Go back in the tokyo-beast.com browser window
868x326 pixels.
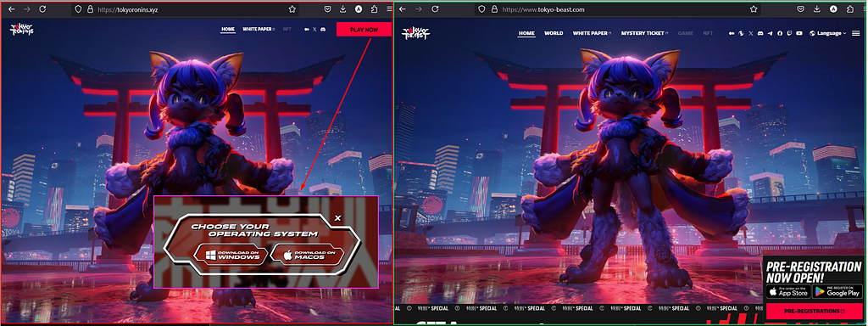(x=403, y=9)
